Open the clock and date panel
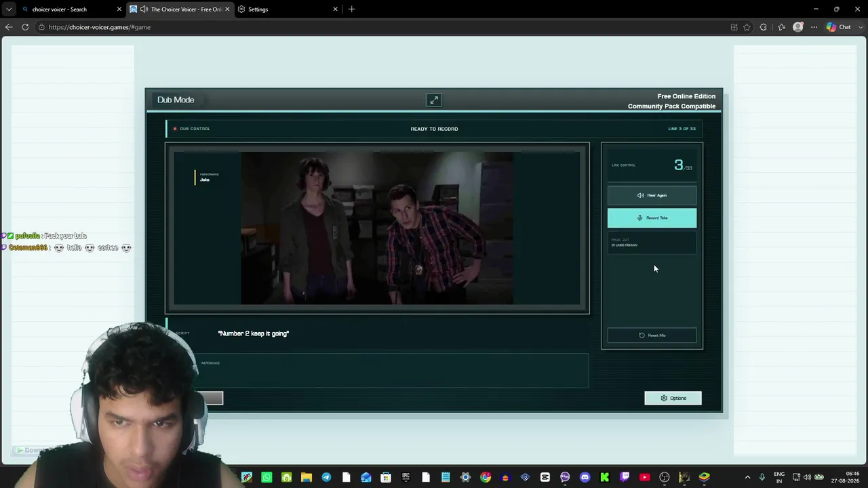 pyautogui.click(x=846, y=477)
